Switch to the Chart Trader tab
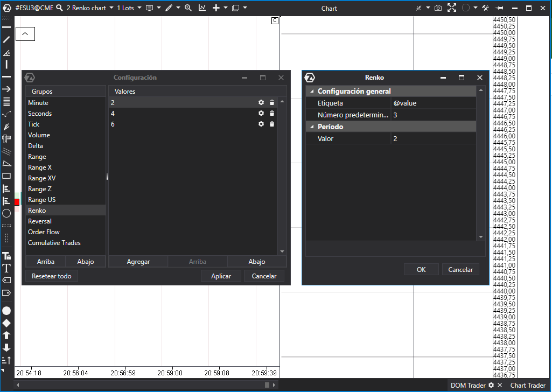552x392 pixels. tap(527, 385)
